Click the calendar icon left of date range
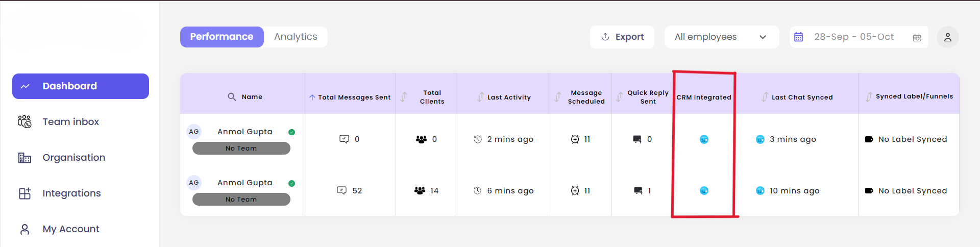Viewport: 980px width, 247px height. (799, 37)
